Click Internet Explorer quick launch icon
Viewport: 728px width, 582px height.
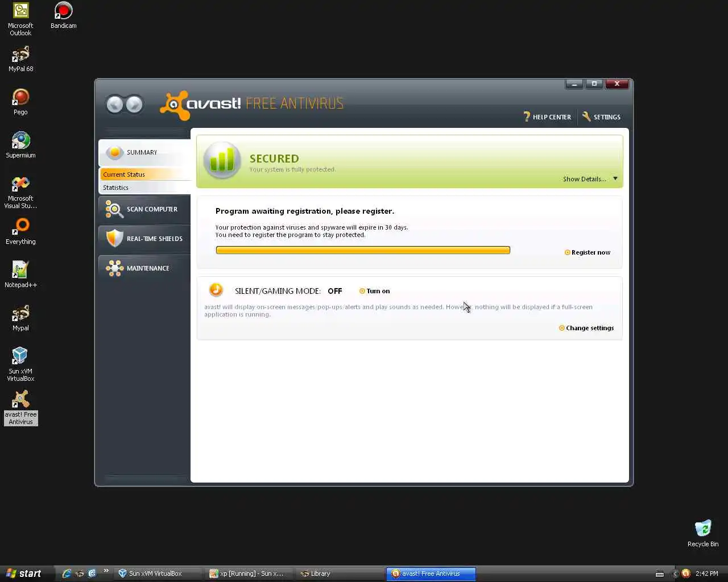[67, 573]
